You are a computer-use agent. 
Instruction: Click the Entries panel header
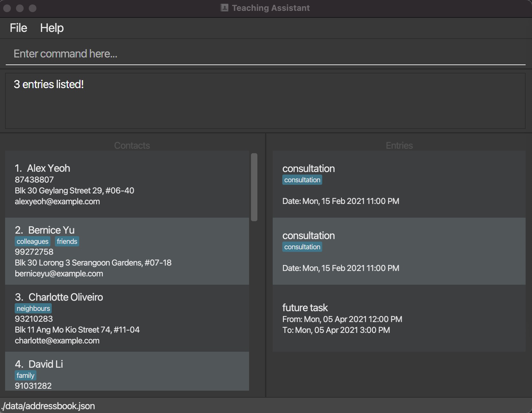coord(399,146)
